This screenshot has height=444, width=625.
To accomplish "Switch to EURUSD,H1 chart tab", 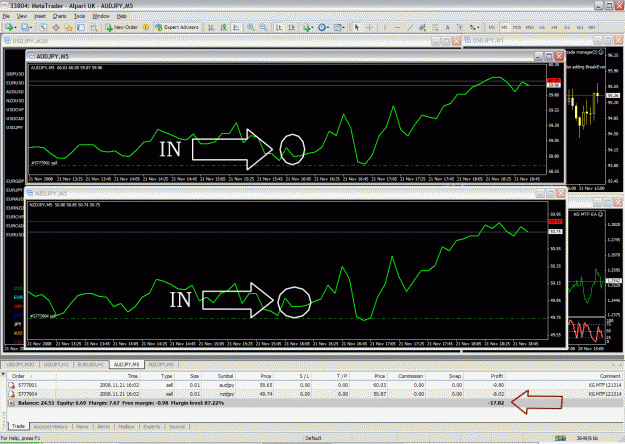I will pyautogui.click(x=91, y=364).
